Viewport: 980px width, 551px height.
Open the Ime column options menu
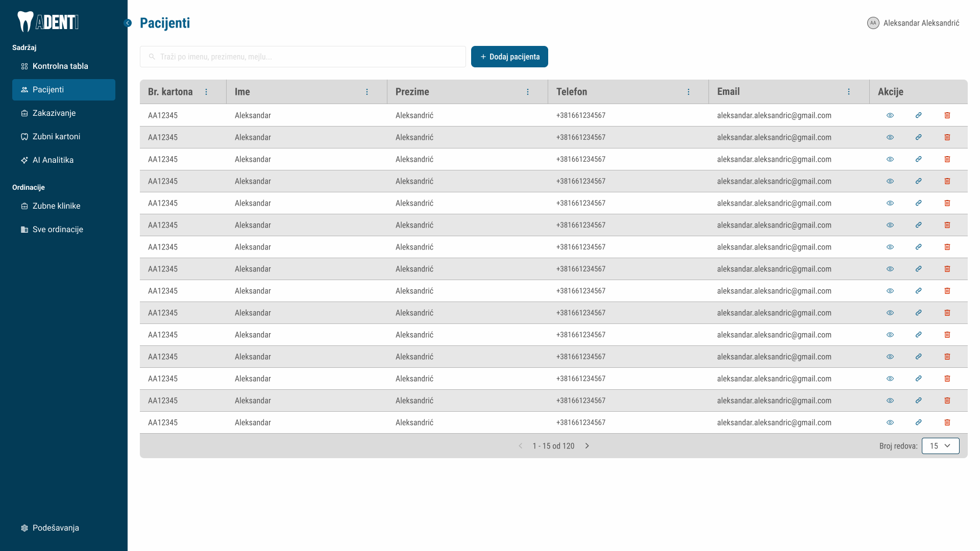pos(367,92)
